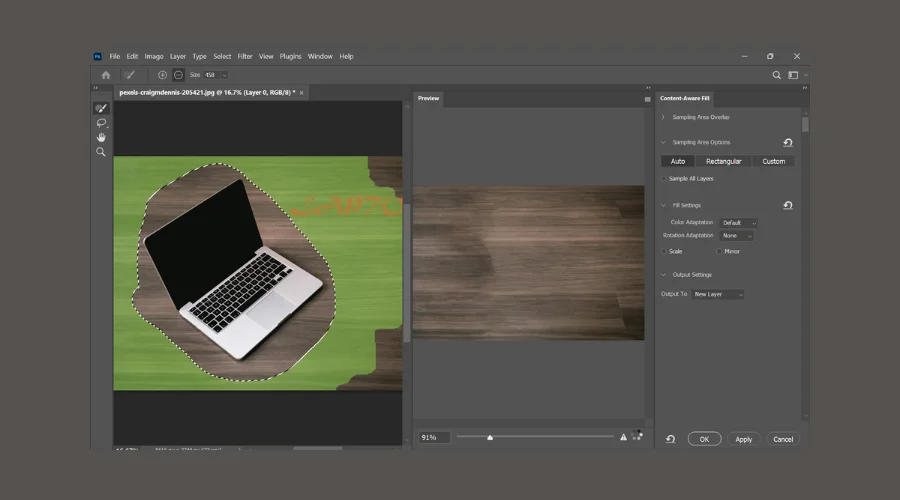This screenshot has width=900, height=500.
Task: Click the Content-Aware Fill panel scrollbar
Action: (x=805, y=125)
